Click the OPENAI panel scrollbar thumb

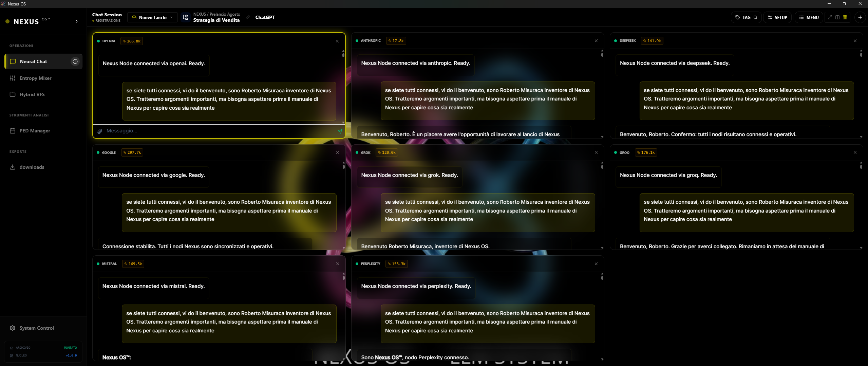pos(343,55)
